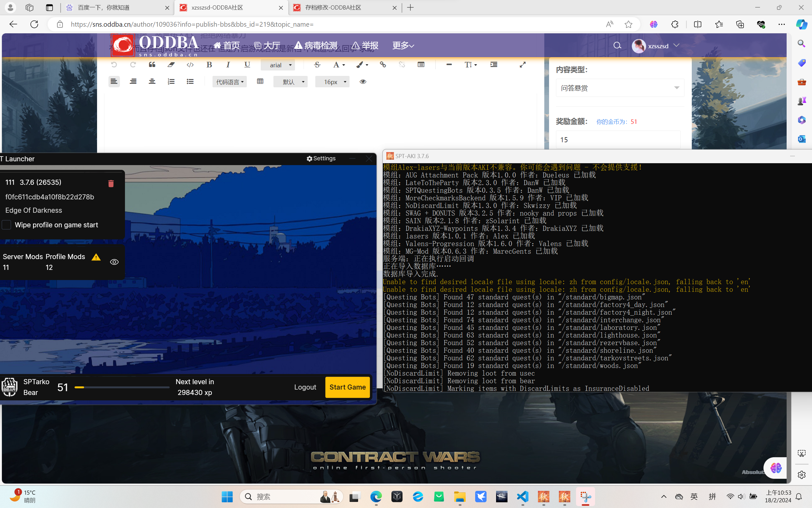Insert a bulleted list
Viewport: 812px width, 508px height.
click(x=190, y=82)
